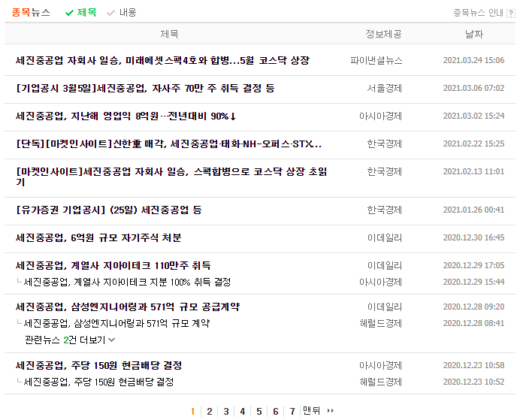This screenshot has height=420, width=520.
Task: Click date 2020.12.29 17:05
Action: pos(473,265)
